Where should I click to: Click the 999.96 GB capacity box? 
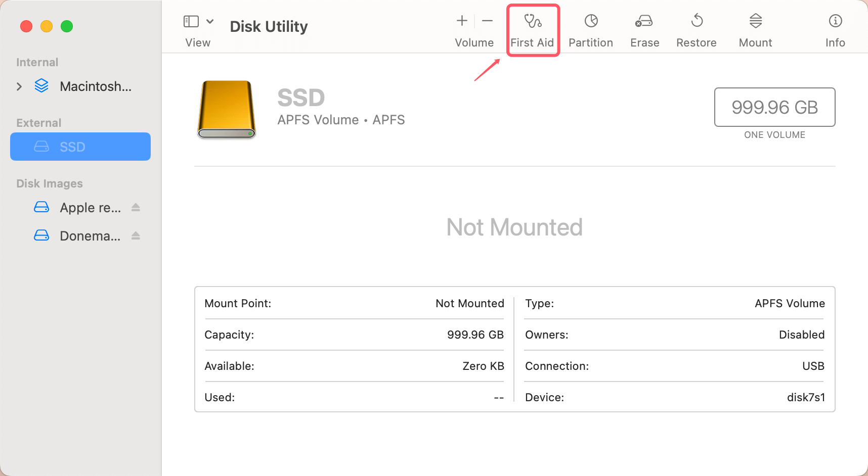point(774,107)
